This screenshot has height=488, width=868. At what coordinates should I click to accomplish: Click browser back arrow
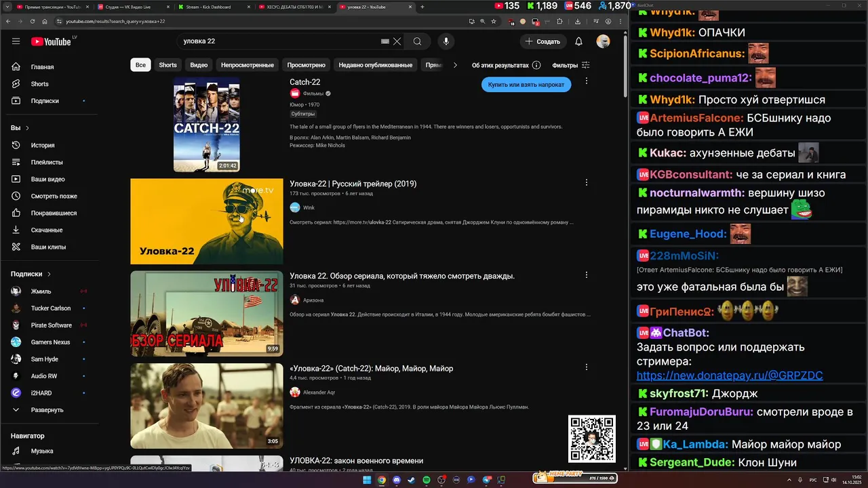click(8, 21)
